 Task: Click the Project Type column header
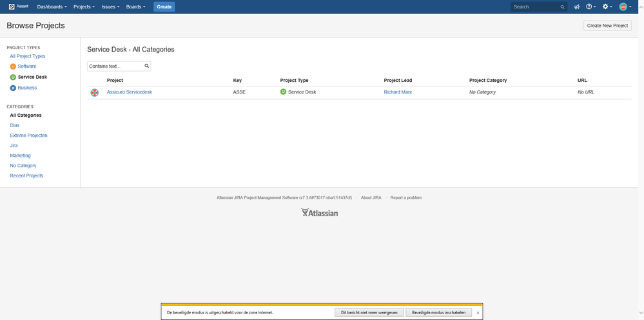[x=294, y=80]
